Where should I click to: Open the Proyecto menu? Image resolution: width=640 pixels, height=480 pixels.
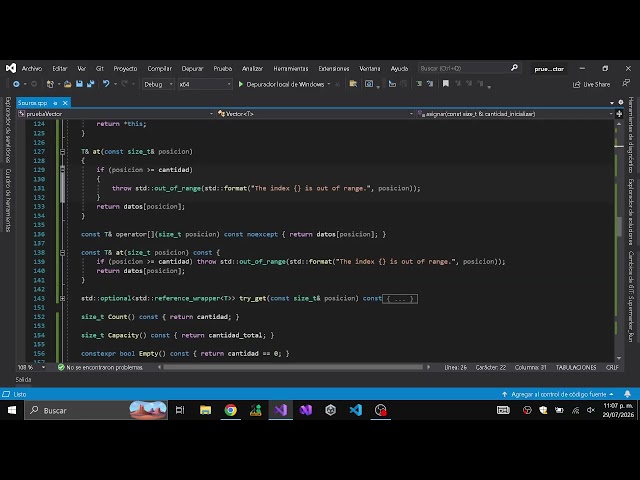tap(125, 69)
